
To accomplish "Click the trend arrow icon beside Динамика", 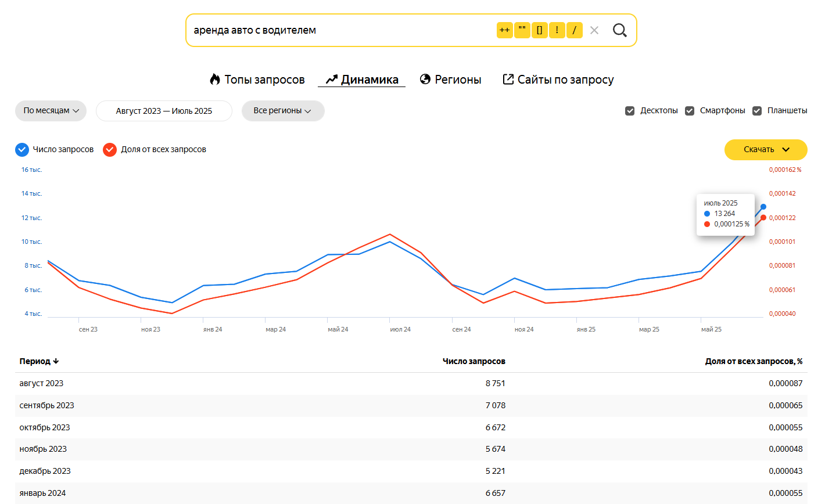I will 331,80.
